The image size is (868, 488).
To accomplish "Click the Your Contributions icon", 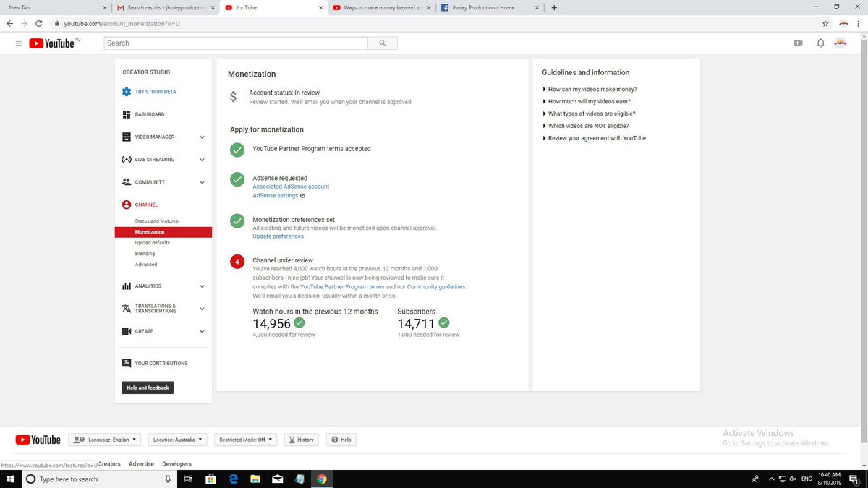I will point(127,363).
